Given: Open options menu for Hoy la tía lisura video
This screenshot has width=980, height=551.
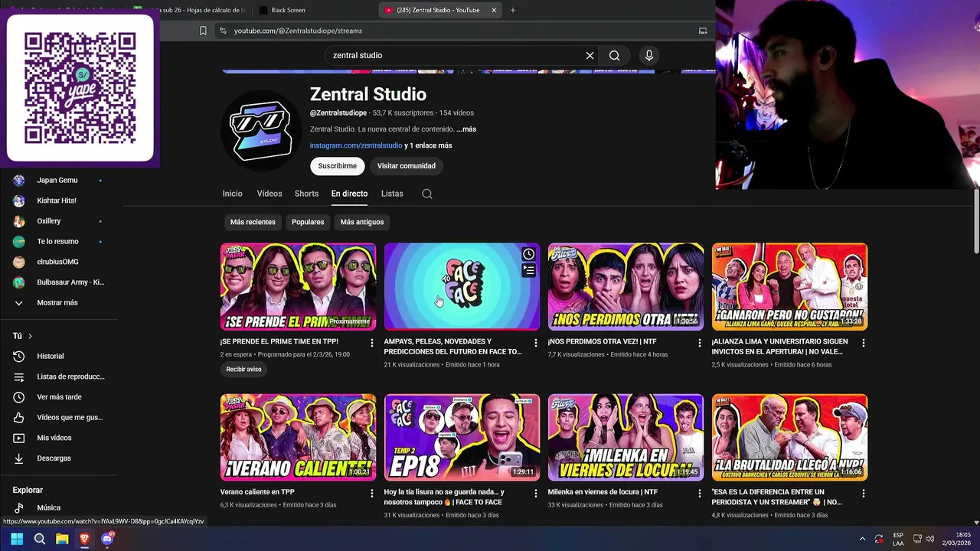Looking at the screenshot, I should (x=536, y=494).
